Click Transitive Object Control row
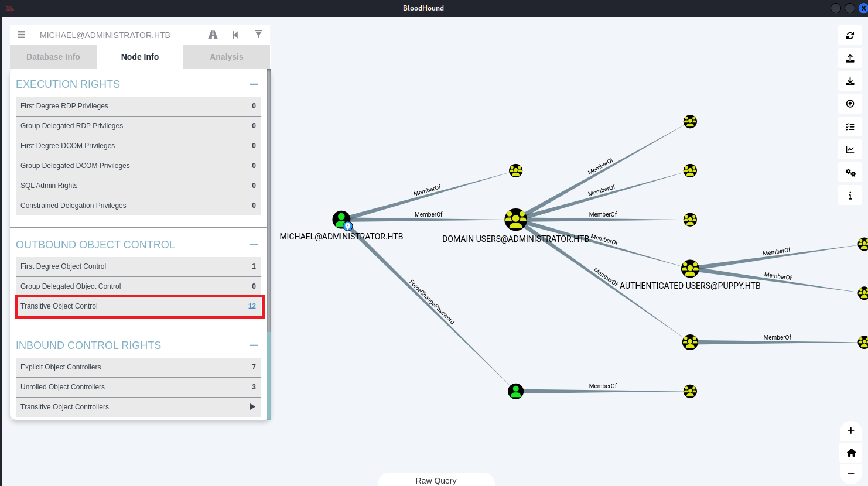This screenshot has height=486, width=868. [139, 306]
